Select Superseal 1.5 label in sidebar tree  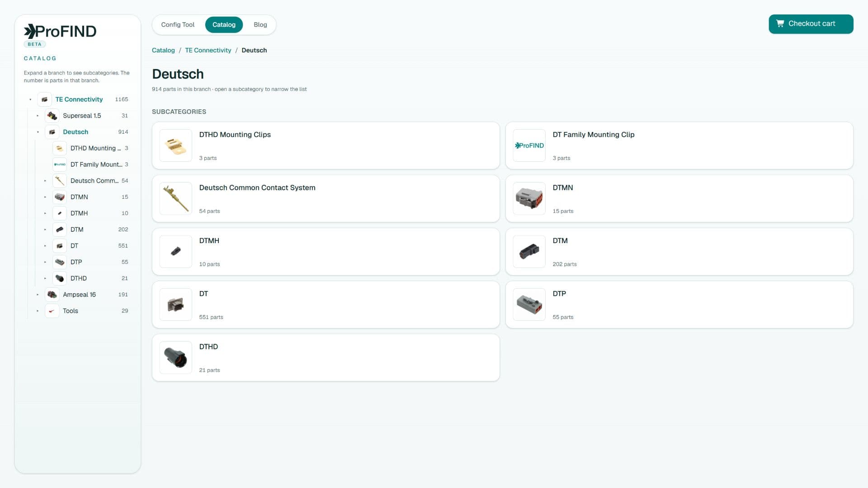82,116
